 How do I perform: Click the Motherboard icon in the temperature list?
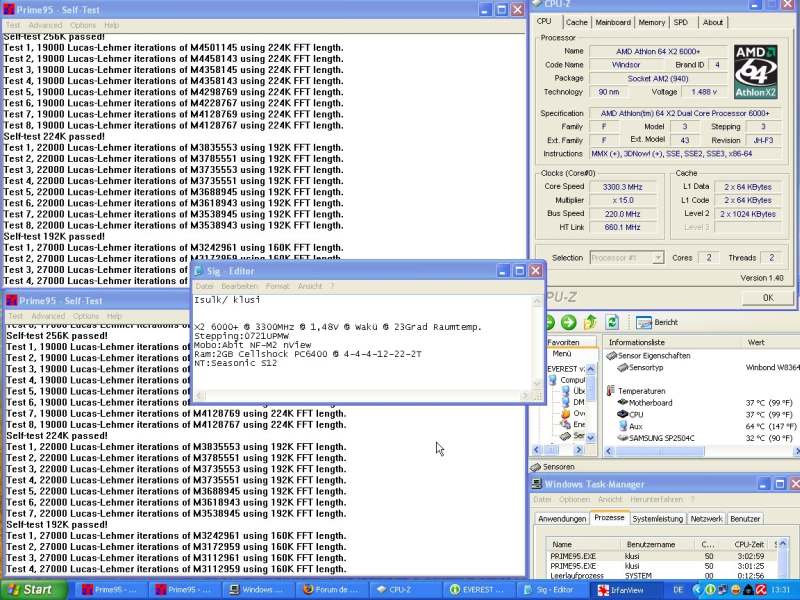(622, 403)
